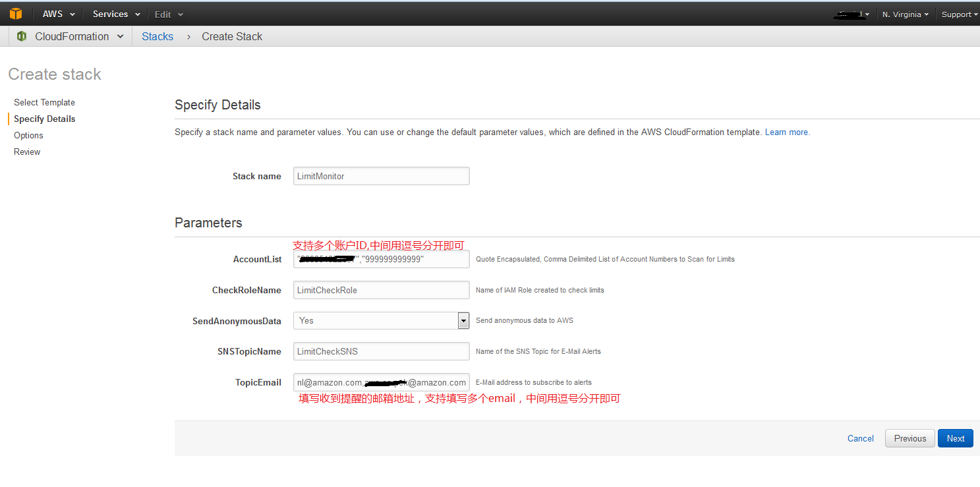Screen dimensions: 980x487
Task: Open the AWS dropdown menu
Action: tap(59, 14)
